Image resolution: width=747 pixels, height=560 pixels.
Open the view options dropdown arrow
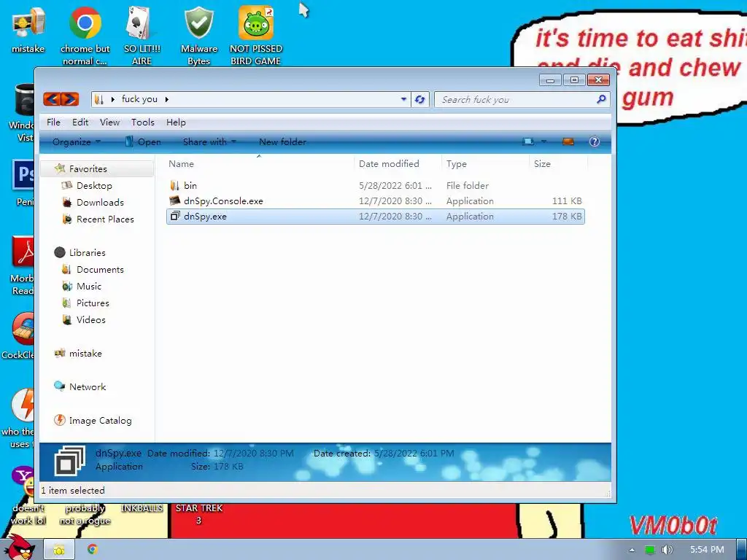(543, 141)
